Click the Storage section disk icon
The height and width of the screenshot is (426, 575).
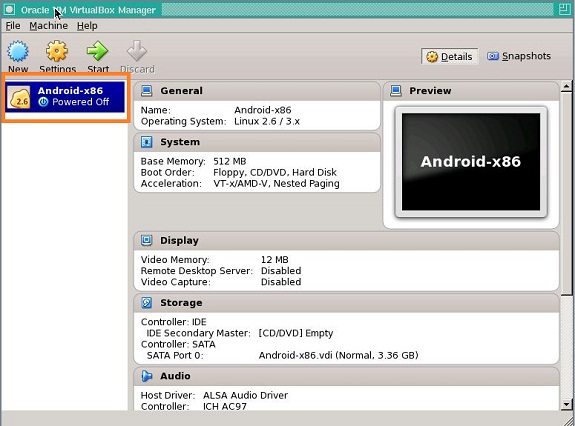[x=147, y=303]
